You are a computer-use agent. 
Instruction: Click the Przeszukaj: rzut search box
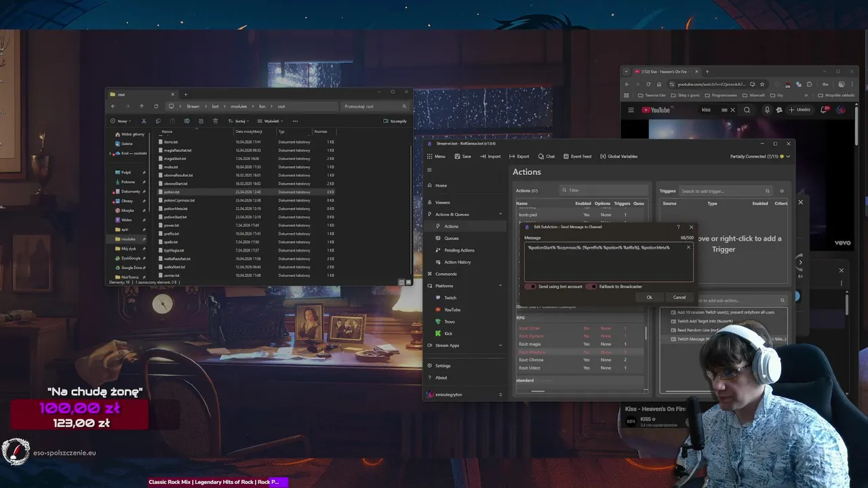376,106
